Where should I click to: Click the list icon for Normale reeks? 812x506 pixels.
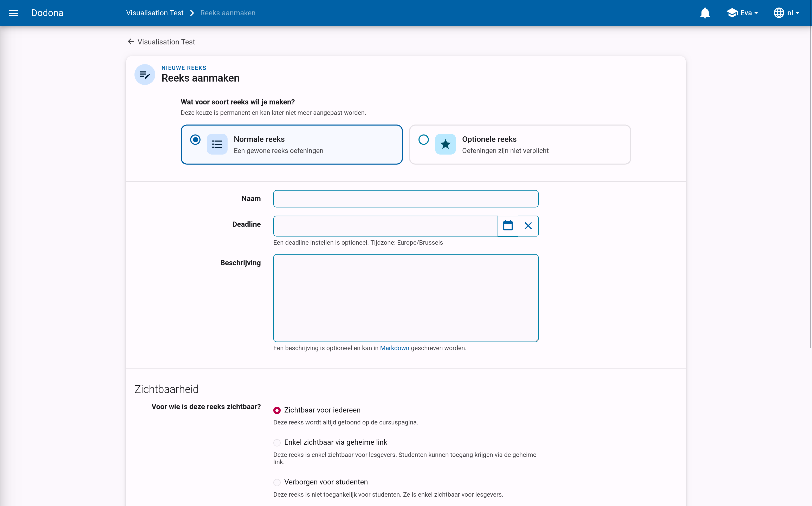pos(217,144)
